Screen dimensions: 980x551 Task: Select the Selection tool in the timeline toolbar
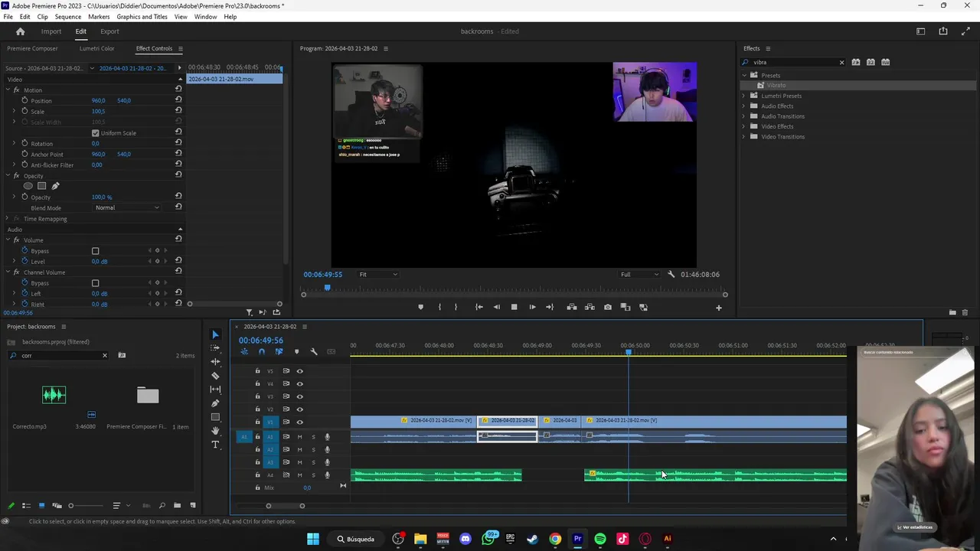point(215,334)
